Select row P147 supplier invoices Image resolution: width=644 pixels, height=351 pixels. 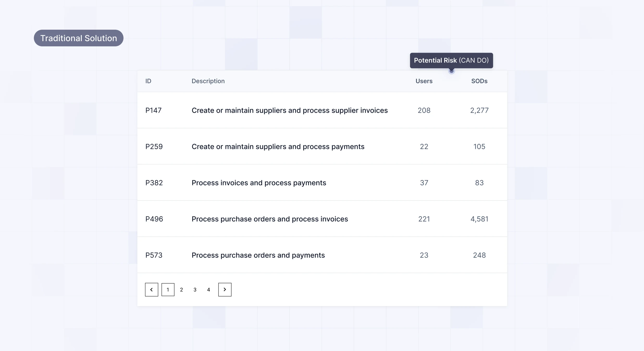pyautogui.click(x=289, y=110)
